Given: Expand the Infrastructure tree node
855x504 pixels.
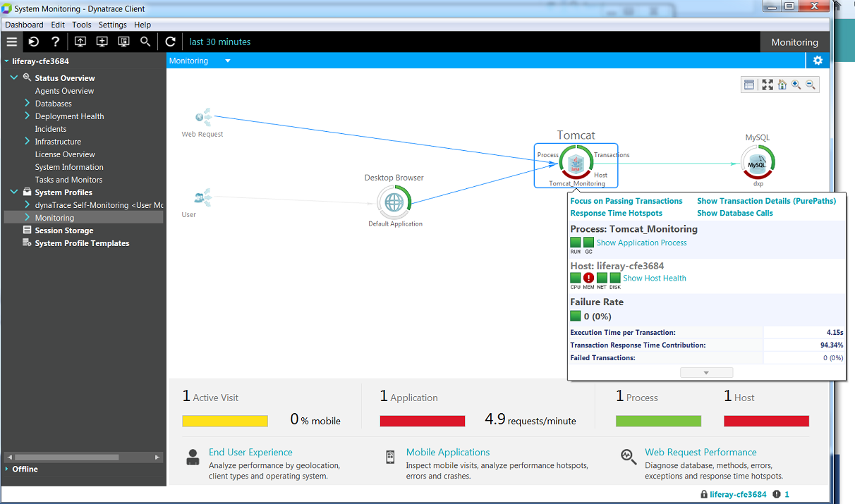Looking at the screenshot, I should tap(27, 141).
